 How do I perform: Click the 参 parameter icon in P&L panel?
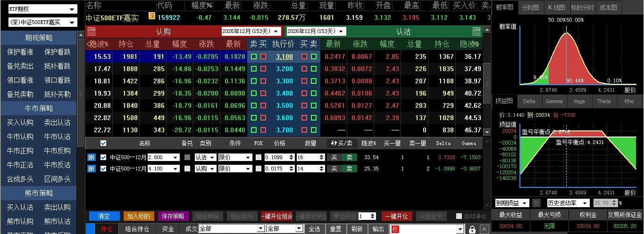[x=536, y=203]
